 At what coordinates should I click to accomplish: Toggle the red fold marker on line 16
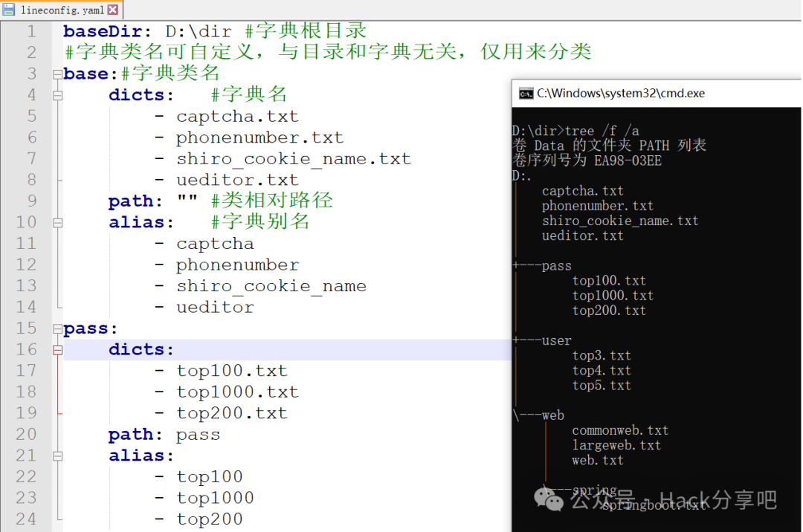point(58,350)
